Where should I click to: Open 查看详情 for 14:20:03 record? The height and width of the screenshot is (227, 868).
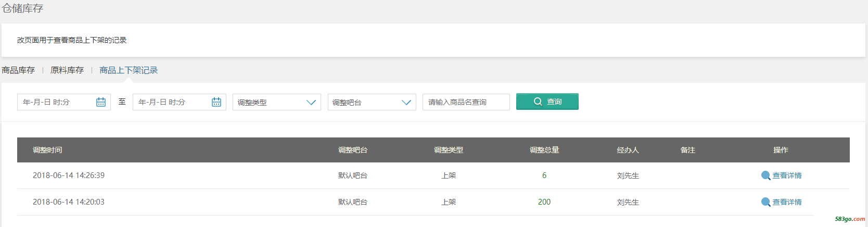click(787, 202)
